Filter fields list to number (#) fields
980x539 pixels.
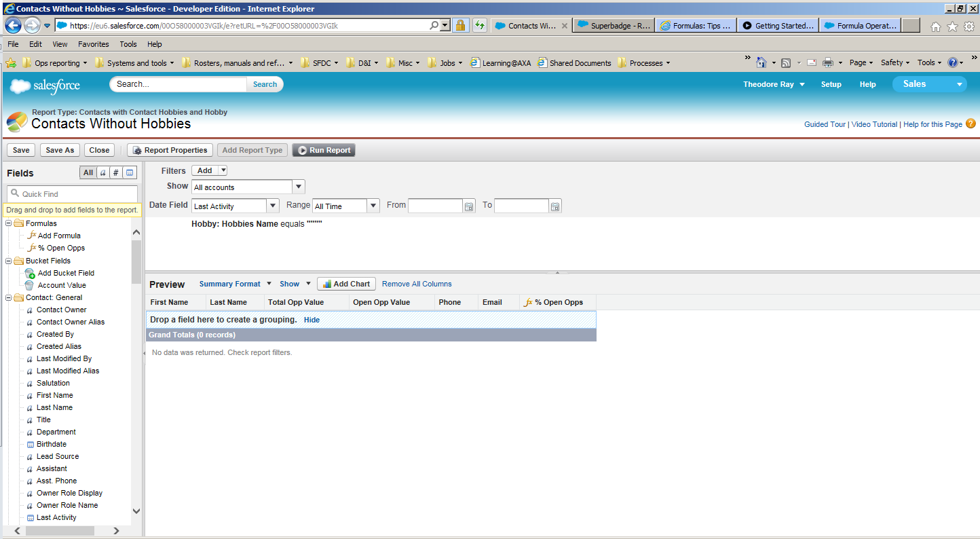(116, 172)
